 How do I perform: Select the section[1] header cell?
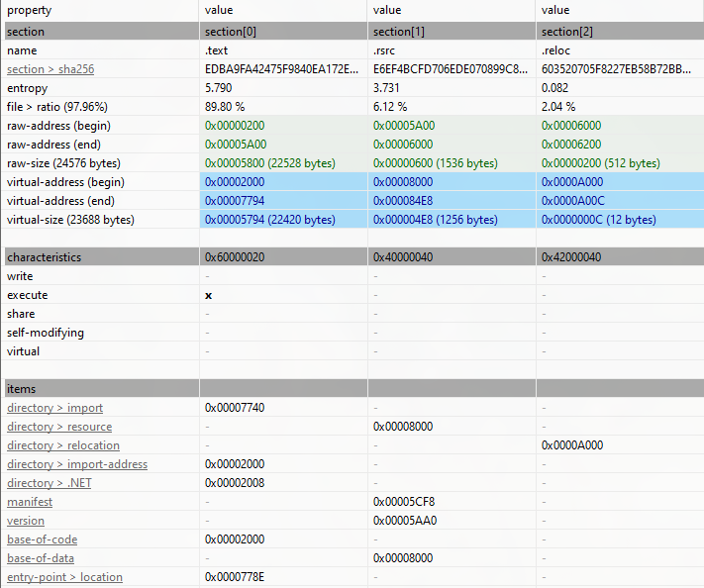pyautogui.click(x=452, y=32)
